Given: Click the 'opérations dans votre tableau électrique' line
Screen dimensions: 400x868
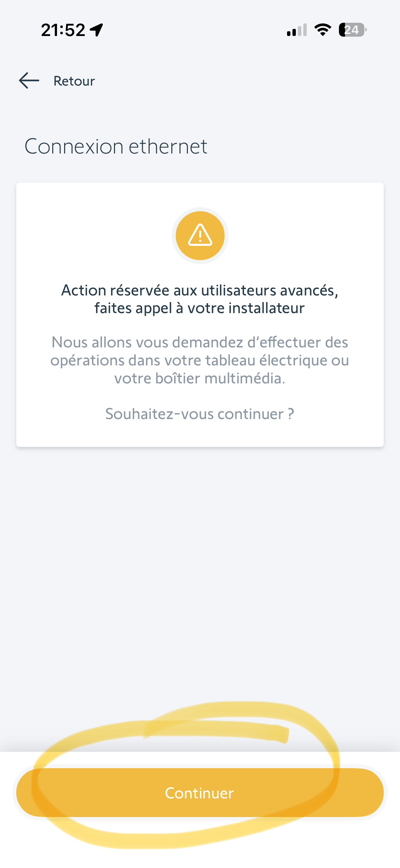Looking at the screenshot, I should [x=200, y=360].
